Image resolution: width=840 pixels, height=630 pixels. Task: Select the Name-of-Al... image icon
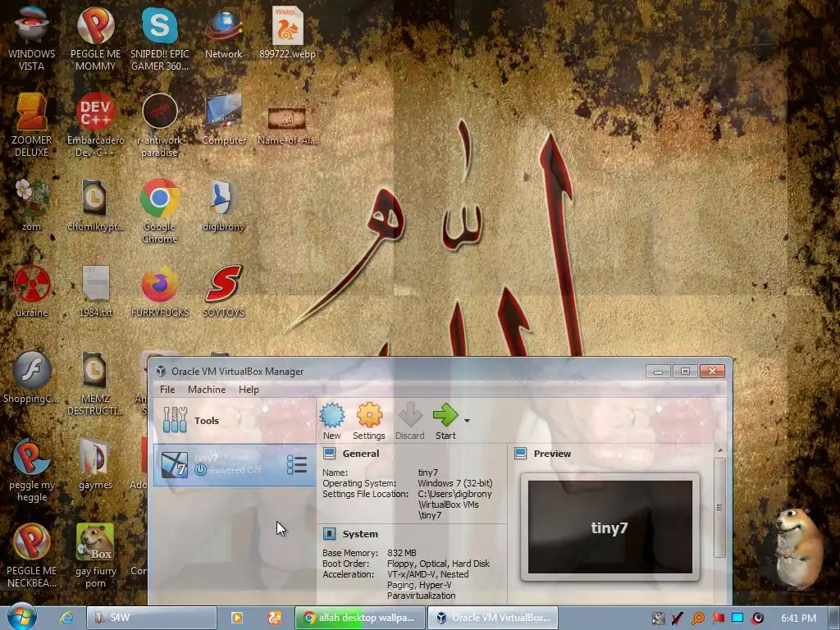point(288,126)
